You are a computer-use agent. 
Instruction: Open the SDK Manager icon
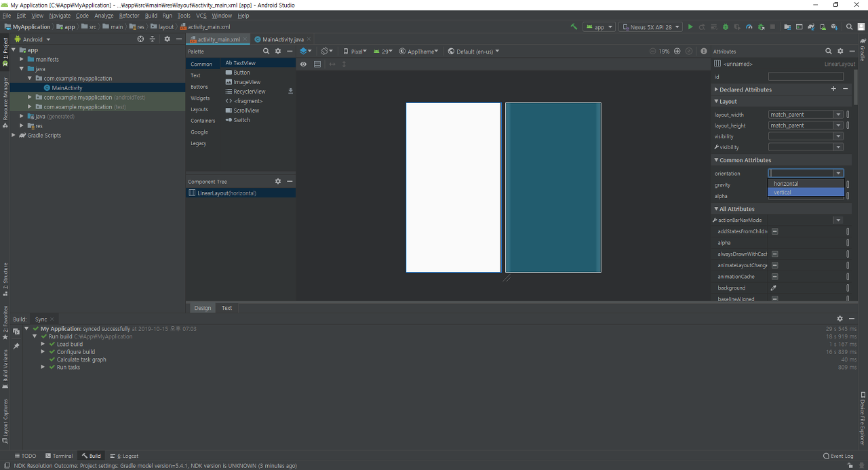[834, 27]
